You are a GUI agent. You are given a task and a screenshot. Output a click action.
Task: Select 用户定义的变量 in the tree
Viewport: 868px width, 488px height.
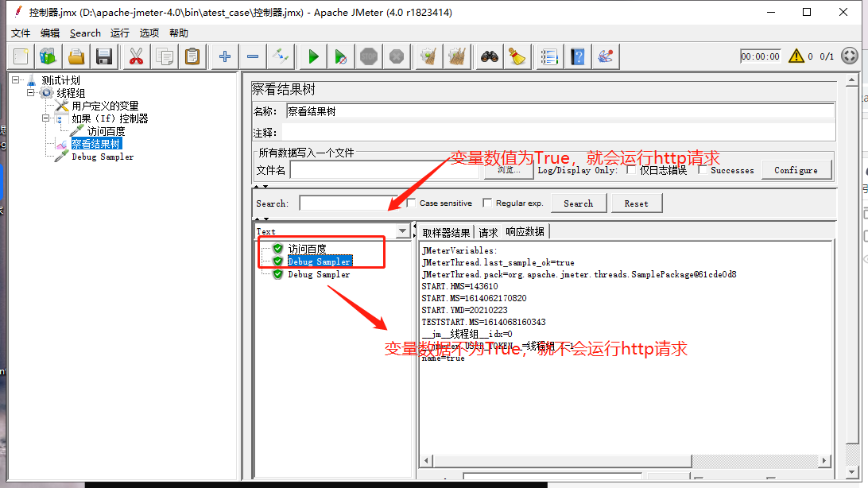click(x=105, y=106)
